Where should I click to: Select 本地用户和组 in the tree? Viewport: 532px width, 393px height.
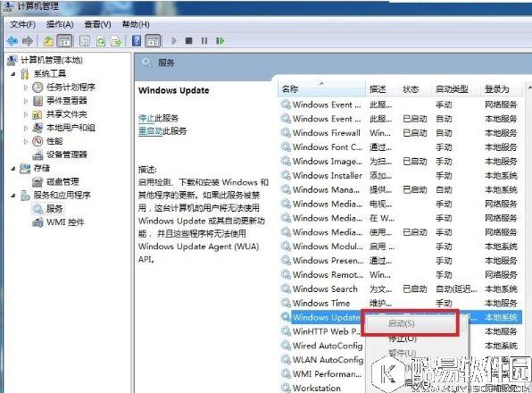coord(71,128)
